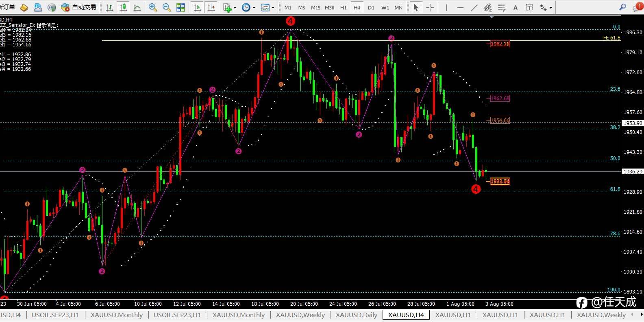Image resolution: width=644 pixels, height=322 pixels.
Task: Open the market signals monitor icon
Action: (38, 7)
